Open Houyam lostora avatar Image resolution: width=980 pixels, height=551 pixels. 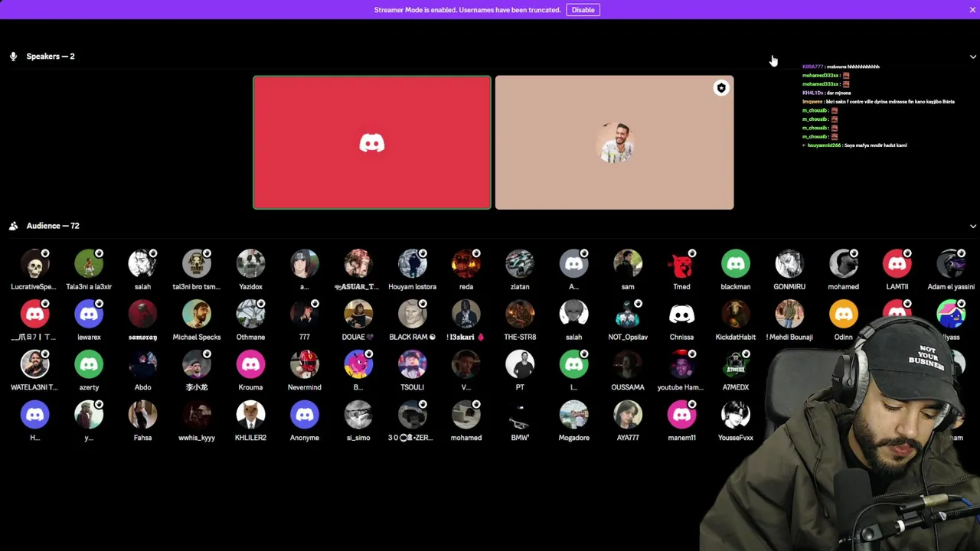pyautogui.click(x=412, y=264)
